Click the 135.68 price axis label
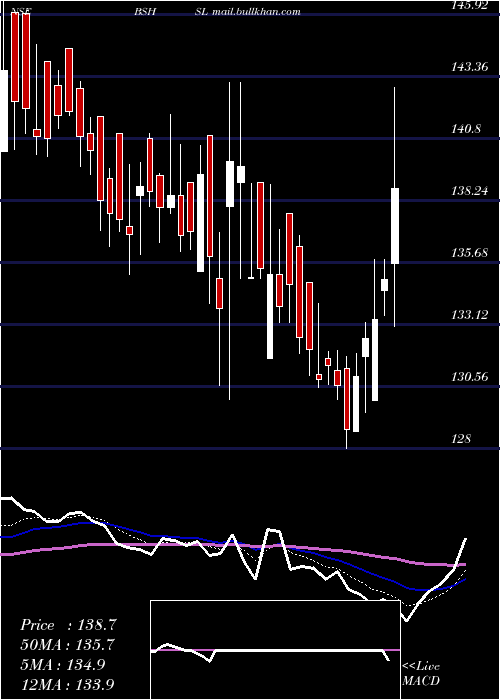 coord(469,254)
